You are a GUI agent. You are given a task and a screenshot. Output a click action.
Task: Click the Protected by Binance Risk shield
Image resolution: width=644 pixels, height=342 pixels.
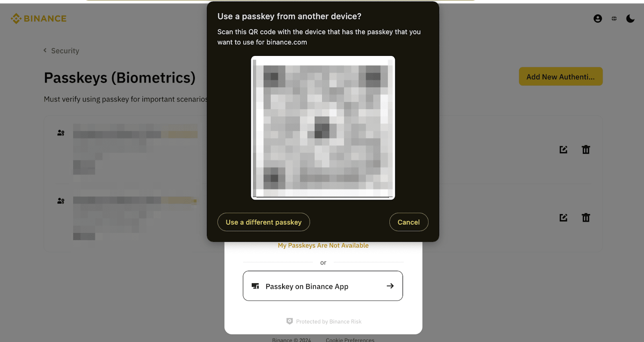click(x=289, y=321)
